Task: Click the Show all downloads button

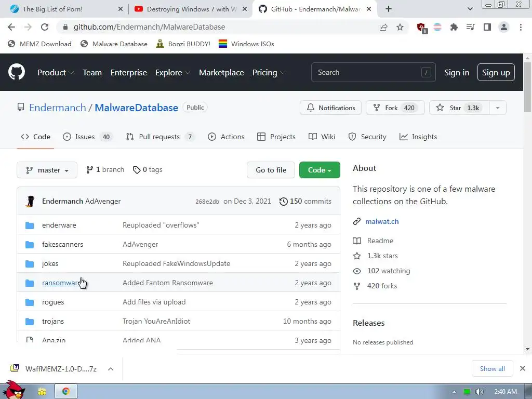Action: click(x=492, y=368)
